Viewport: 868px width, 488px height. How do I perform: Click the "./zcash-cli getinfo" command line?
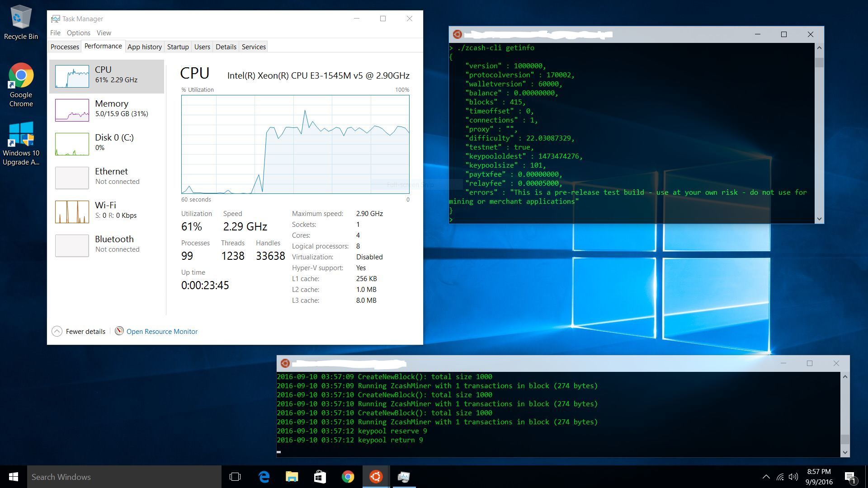pyautogui.click(x=495, y=48)
